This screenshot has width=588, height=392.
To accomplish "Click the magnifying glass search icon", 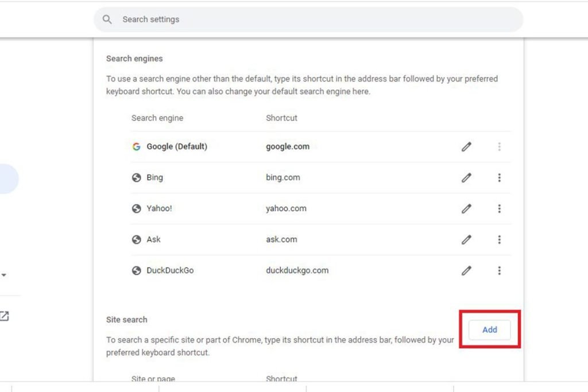I will pos(107,20).
